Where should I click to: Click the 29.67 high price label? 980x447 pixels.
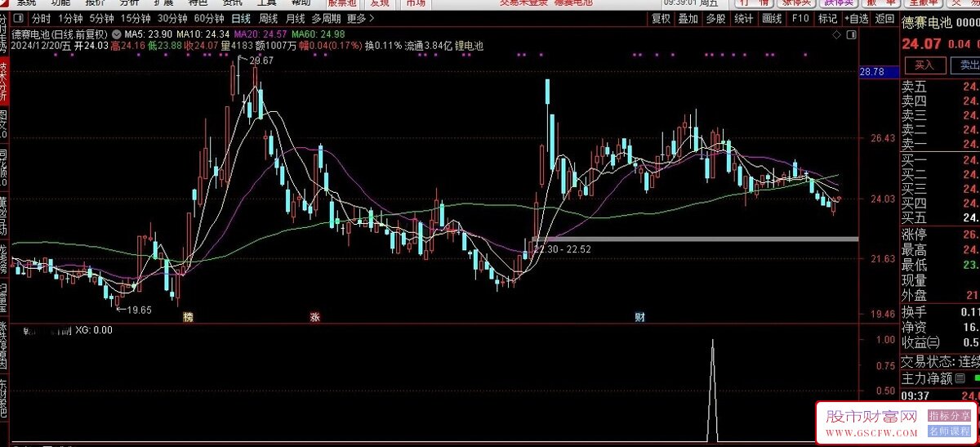(x=261, y=61)
